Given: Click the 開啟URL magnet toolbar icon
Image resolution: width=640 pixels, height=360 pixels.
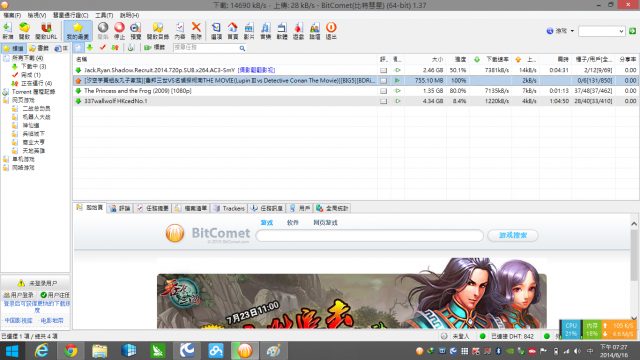Looking at the screenshot, I should tap(46, 31).
